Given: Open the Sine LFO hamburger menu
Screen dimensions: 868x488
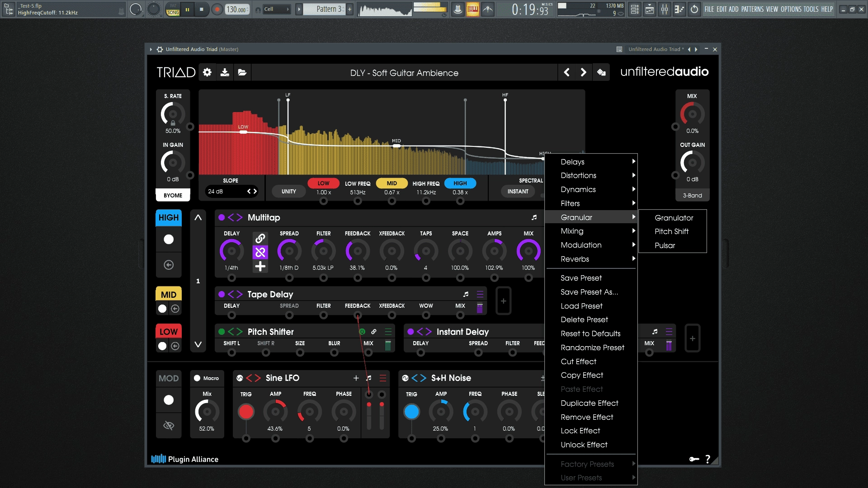Looking at the screenshot, I should (x=383, y=378).
